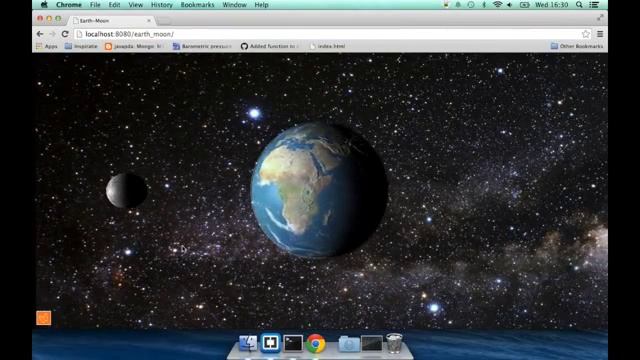Open the Chrome hamburger menu

click(600, 34)
